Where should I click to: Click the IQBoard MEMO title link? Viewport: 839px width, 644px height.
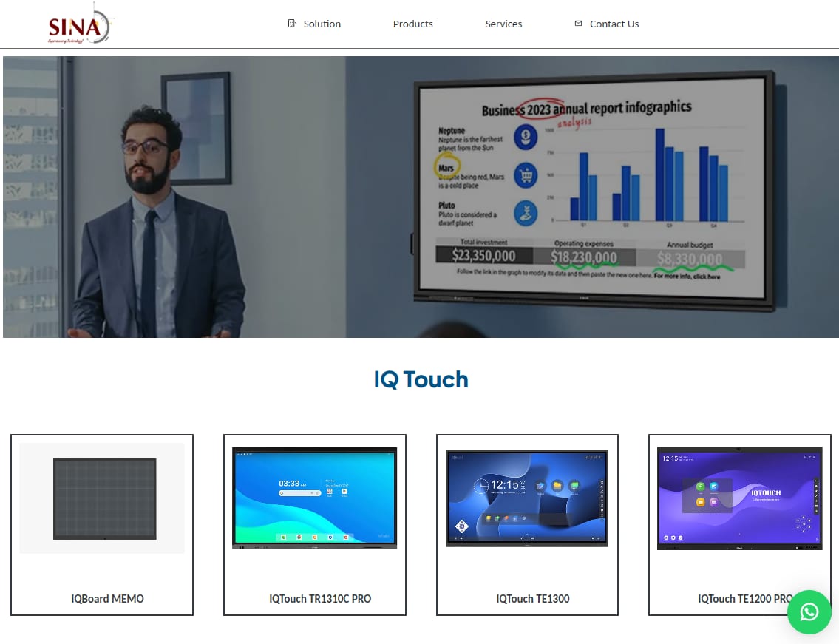coord(107,598)
